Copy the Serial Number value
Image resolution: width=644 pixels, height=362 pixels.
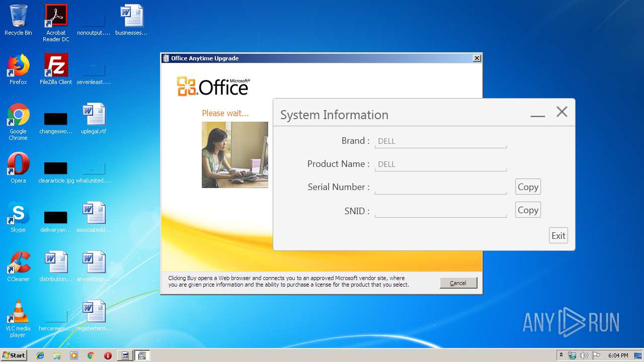(528, 187)
